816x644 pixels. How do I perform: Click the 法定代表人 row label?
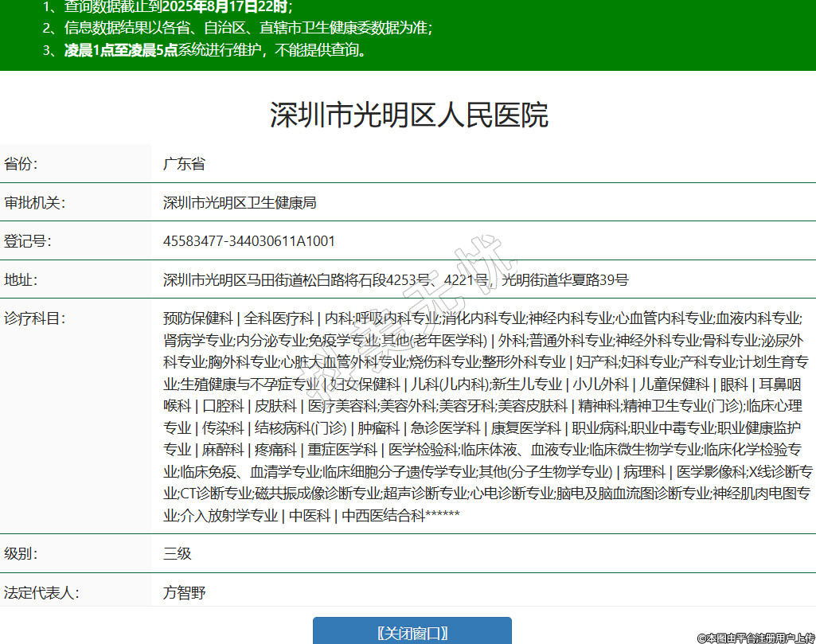41,593
